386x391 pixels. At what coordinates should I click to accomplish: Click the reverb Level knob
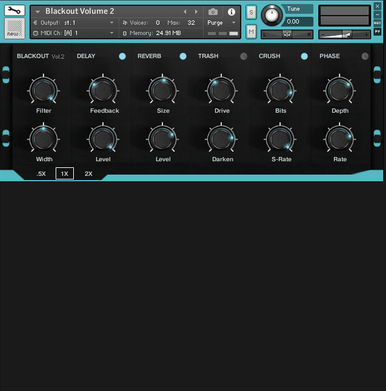(x=162, y=139)
